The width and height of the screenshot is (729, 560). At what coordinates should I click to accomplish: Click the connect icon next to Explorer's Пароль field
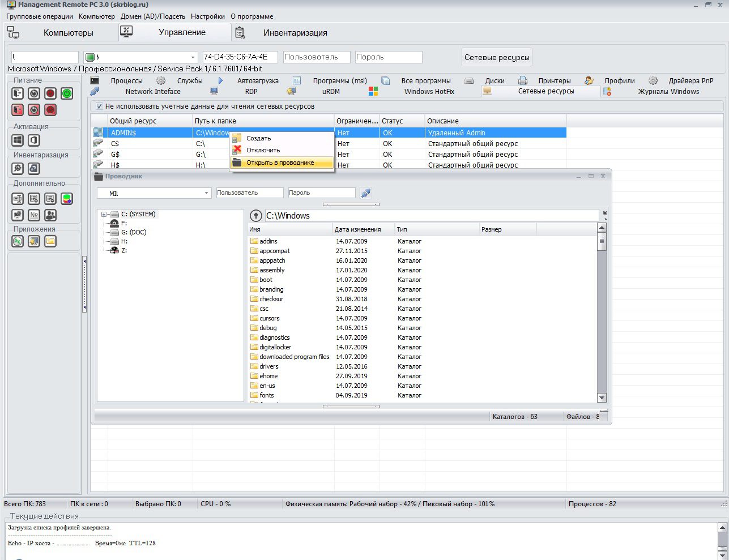[366, 193]
